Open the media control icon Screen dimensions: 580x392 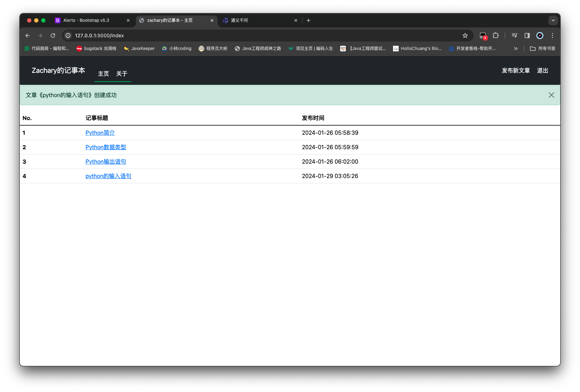tap(514, 36)
